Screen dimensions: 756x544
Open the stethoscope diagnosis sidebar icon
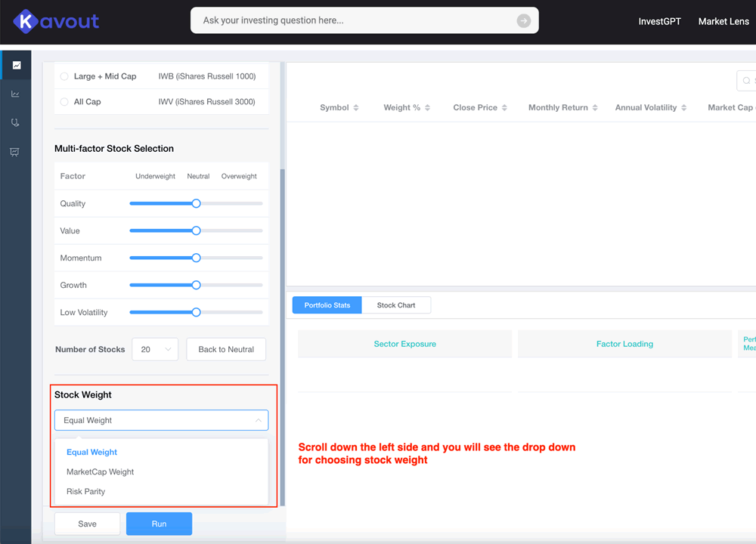point(16,123)
